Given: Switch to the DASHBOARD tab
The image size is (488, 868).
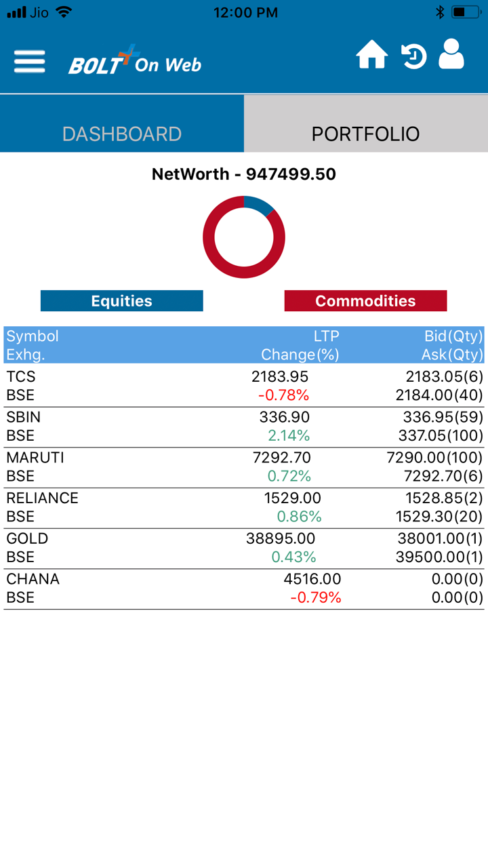Looking at the screenshot, I should (x=122, y=134).
